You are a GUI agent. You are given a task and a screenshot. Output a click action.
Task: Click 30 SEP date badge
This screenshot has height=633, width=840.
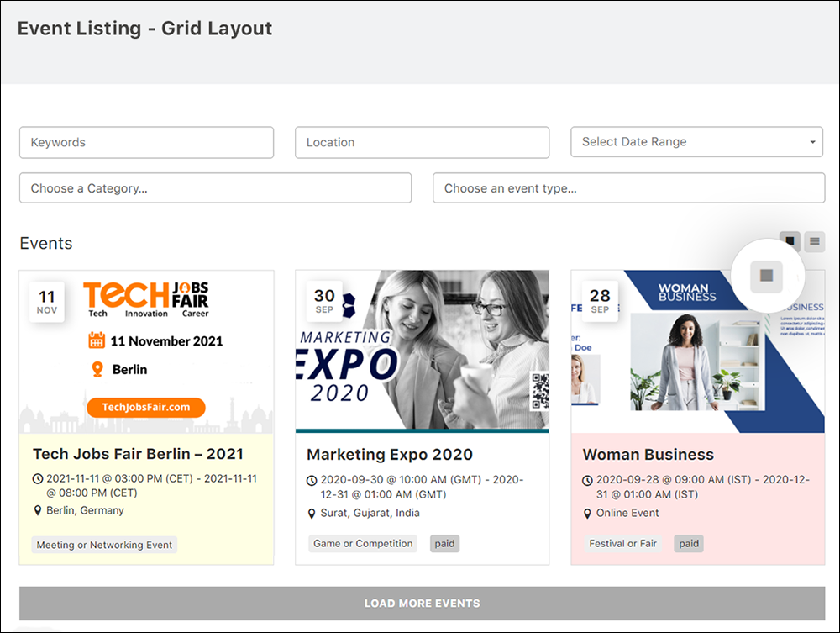click(324, 301)
